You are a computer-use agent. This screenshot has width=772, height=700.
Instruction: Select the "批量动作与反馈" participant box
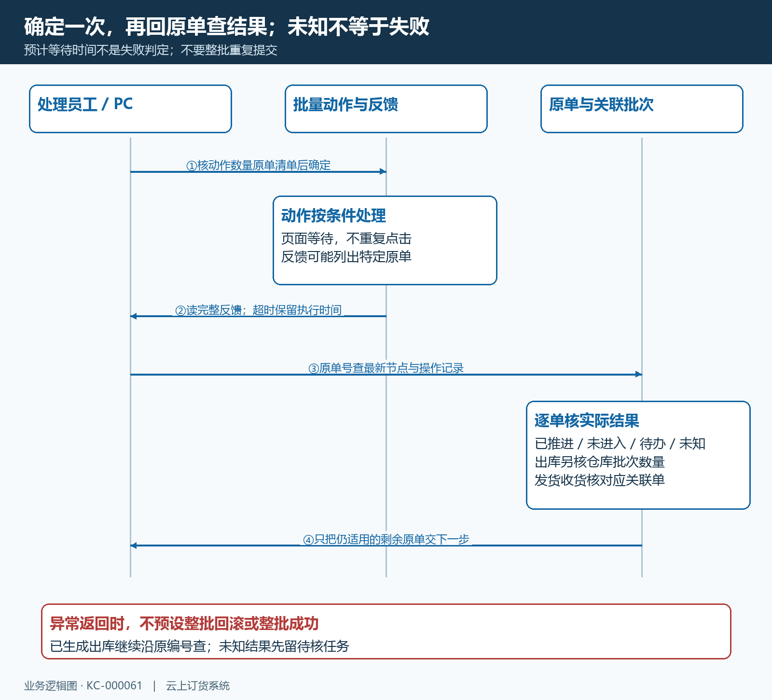386,109
